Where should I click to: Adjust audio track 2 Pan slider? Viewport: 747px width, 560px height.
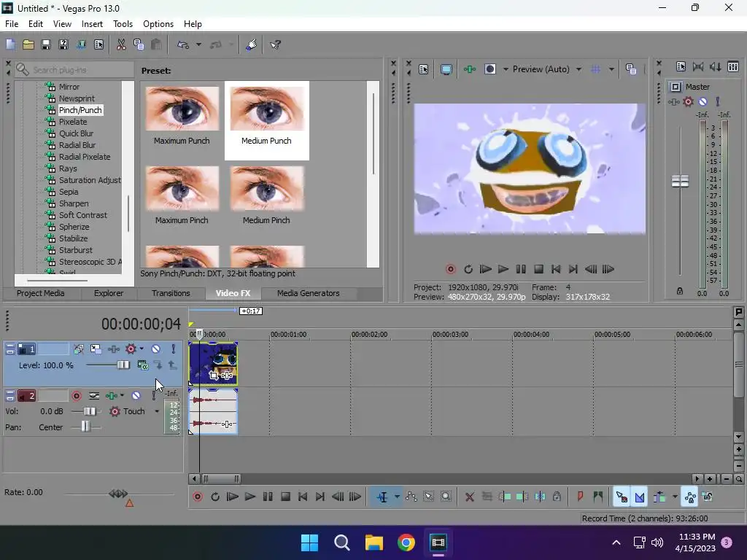[x=85, y=427]
